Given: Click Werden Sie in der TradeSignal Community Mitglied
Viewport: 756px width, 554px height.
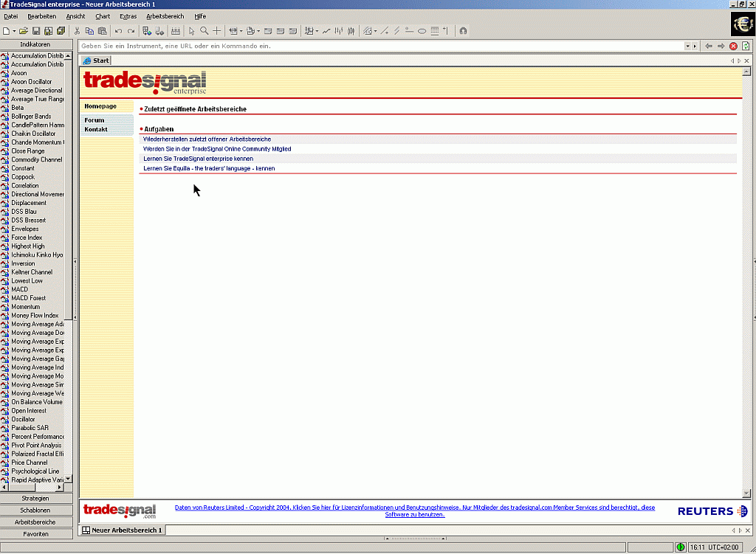Looking at the screenshot, I should [217, 149].
